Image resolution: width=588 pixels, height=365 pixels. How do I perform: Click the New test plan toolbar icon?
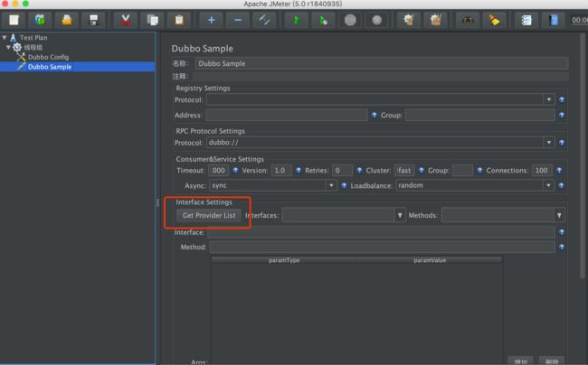click(14, 20)
